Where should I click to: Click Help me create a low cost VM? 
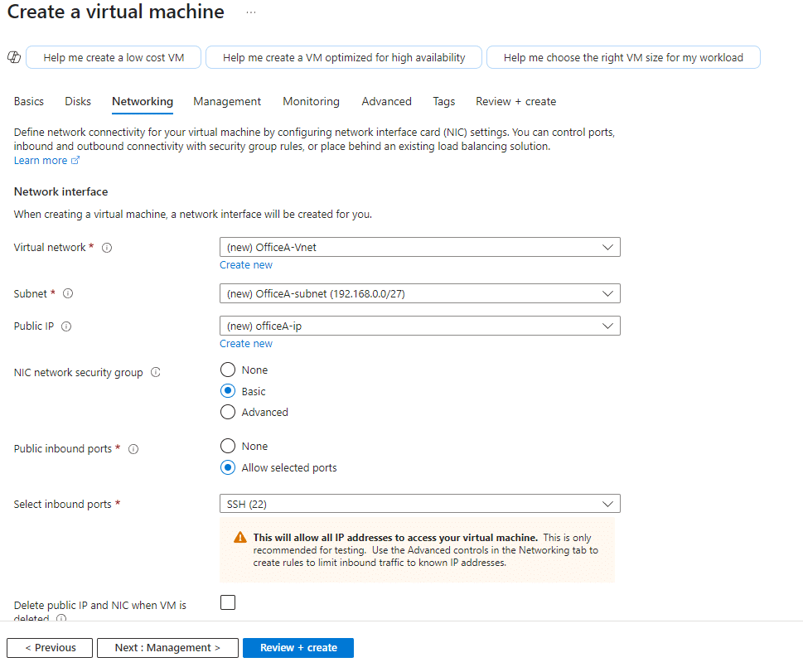114,57
